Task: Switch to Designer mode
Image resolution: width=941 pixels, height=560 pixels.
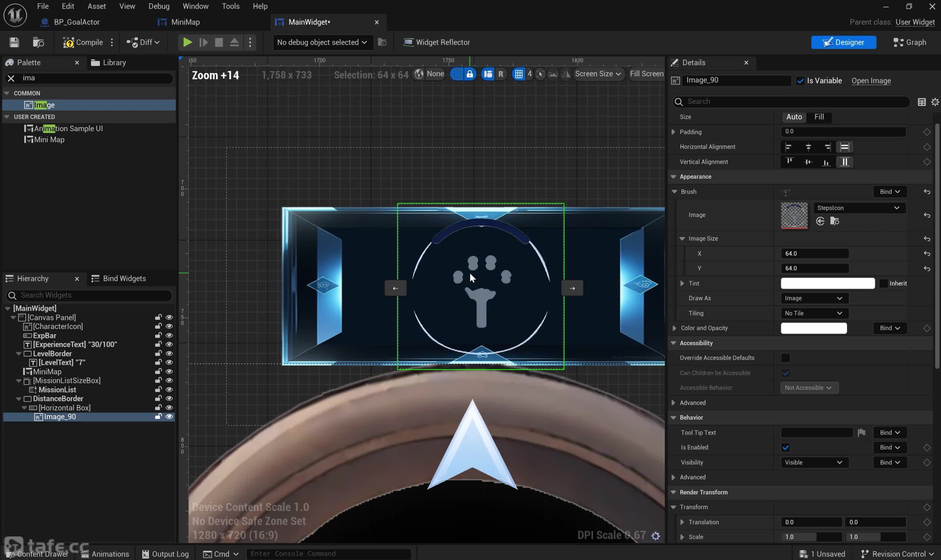Action: [843, 42]
